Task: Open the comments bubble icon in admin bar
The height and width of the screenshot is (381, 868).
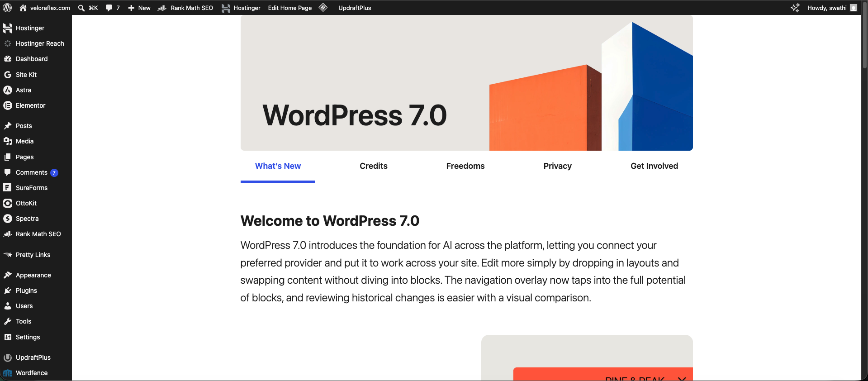Action: (109, 8)
